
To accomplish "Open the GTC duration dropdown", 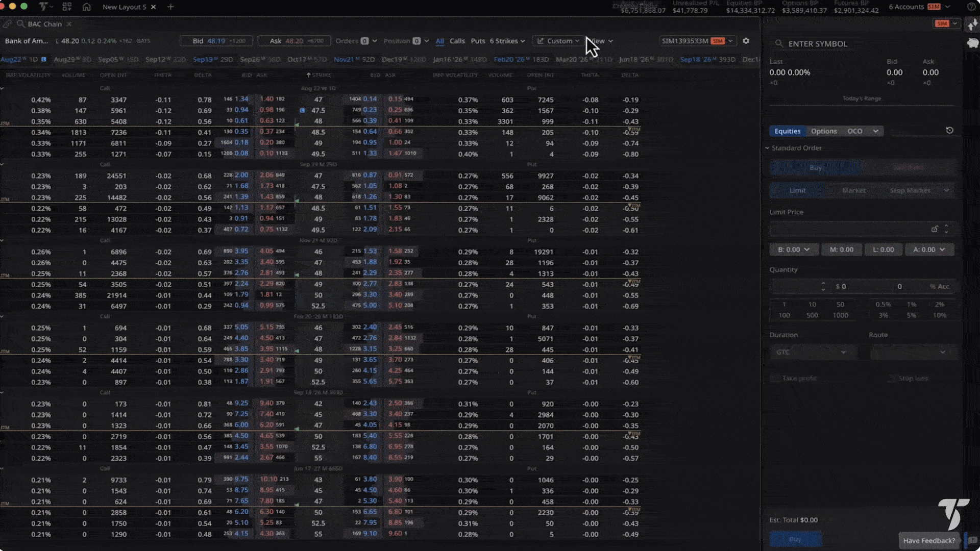I will [811, 352].
